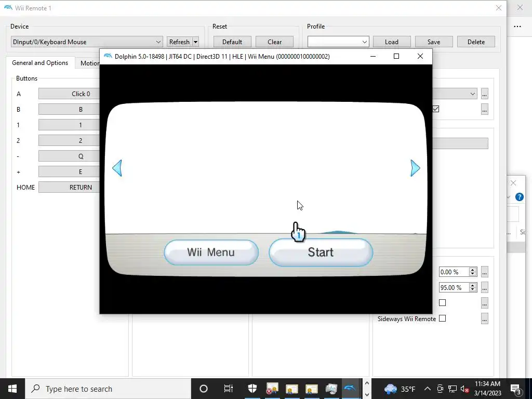Maximize the Dolphin emulator window
The height and width of the screenshot is (399, 532).
(x=396, y=56)
